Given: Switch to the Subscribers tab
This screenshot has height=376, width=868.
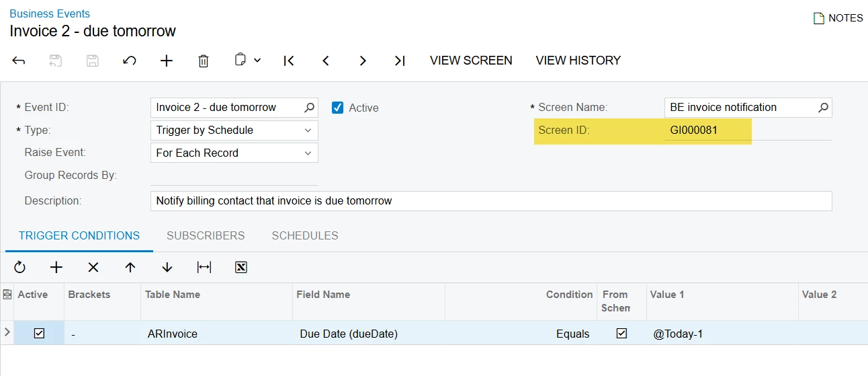Looking at the screenshot, I should point(206,235).
